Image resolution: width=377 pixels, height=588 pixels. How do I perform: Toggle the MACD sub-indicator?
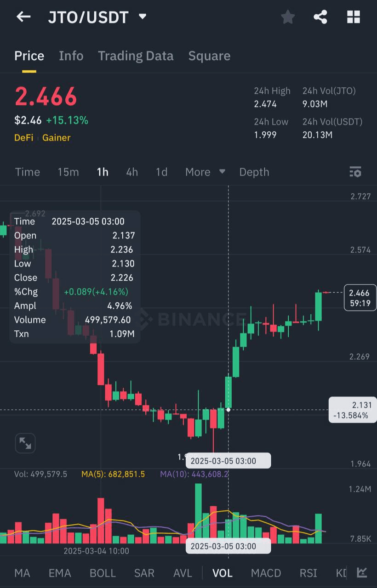[x=266, y=573]
